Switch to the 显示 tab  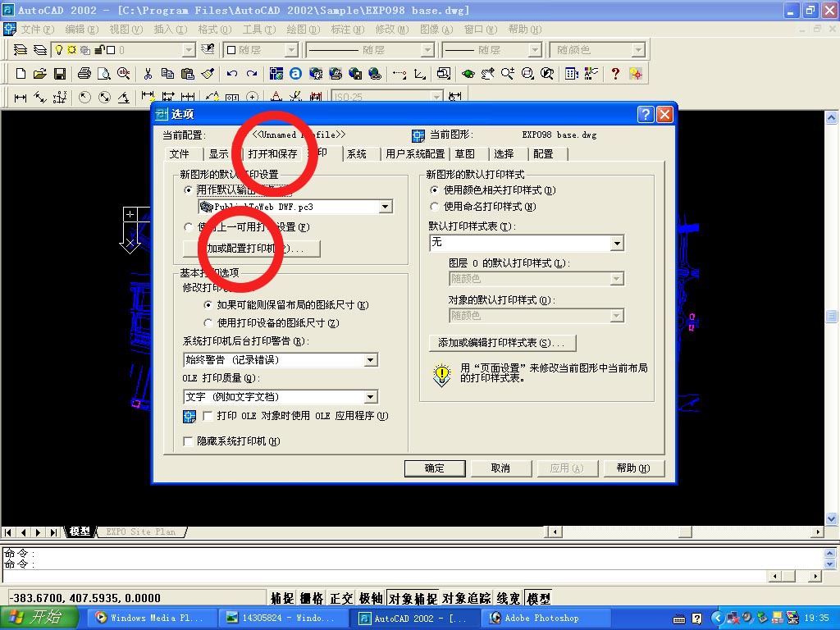tap(218, 153)
